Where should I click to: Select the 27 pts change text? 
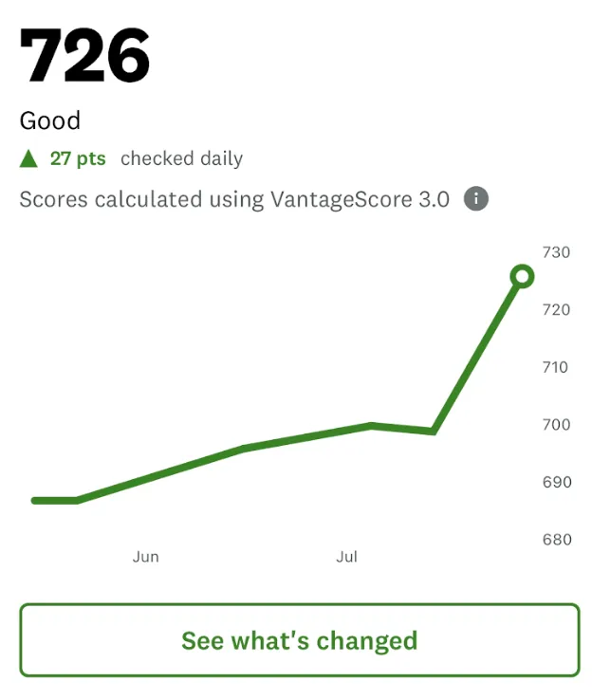coord(78,158)
